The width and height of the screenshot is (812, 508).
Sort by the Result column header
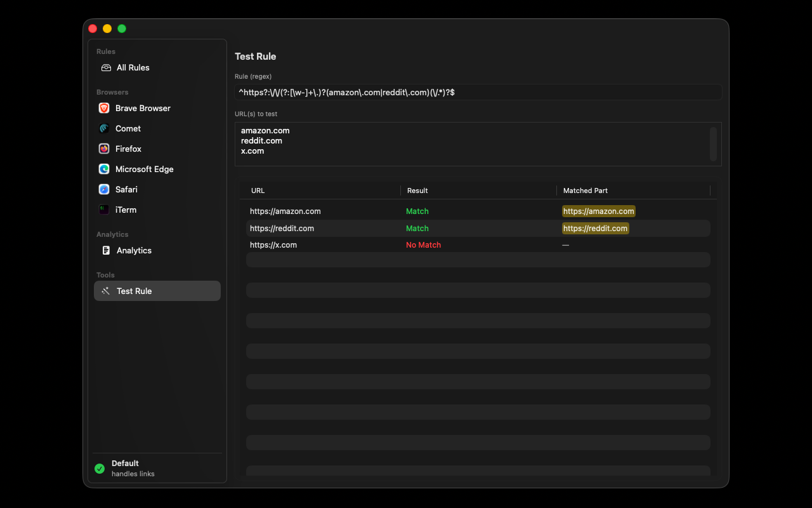click(x=417, y=190)
